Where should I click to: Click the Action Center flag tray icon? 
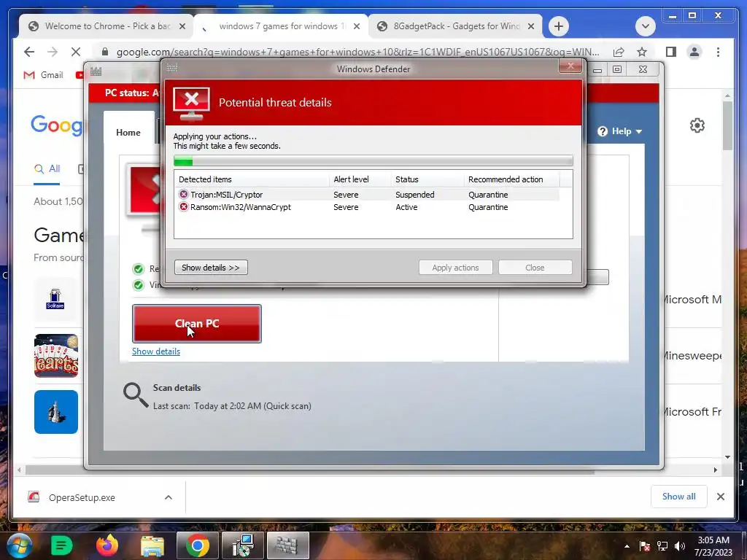pyautogui.click(x=645, y=546)
